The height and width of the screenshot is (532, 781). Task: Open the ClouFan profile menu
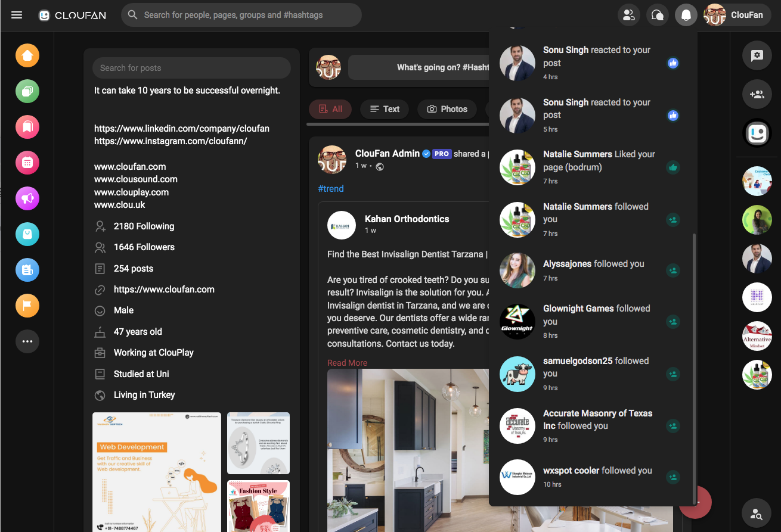click(737, 15)
